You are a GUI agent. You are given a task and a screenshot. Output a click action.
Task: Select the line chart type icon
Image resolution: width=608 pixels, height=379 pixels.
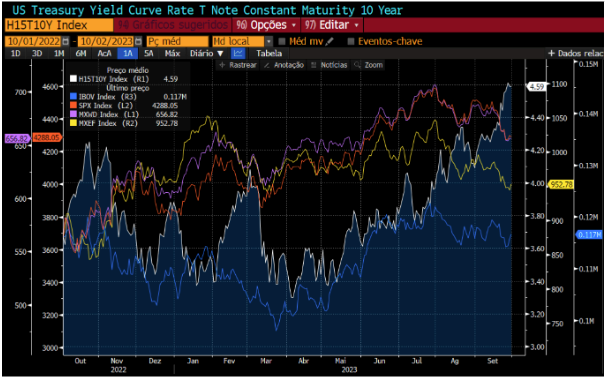coord(238,54)
